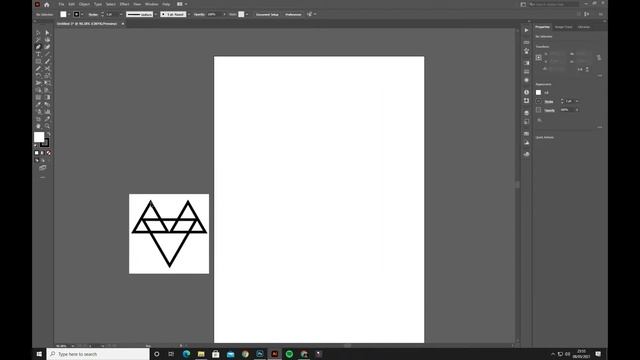Expand the opacity slider arrow in control bar
The width and height of the screenshot is (640, 360).
tap(224, 14)
